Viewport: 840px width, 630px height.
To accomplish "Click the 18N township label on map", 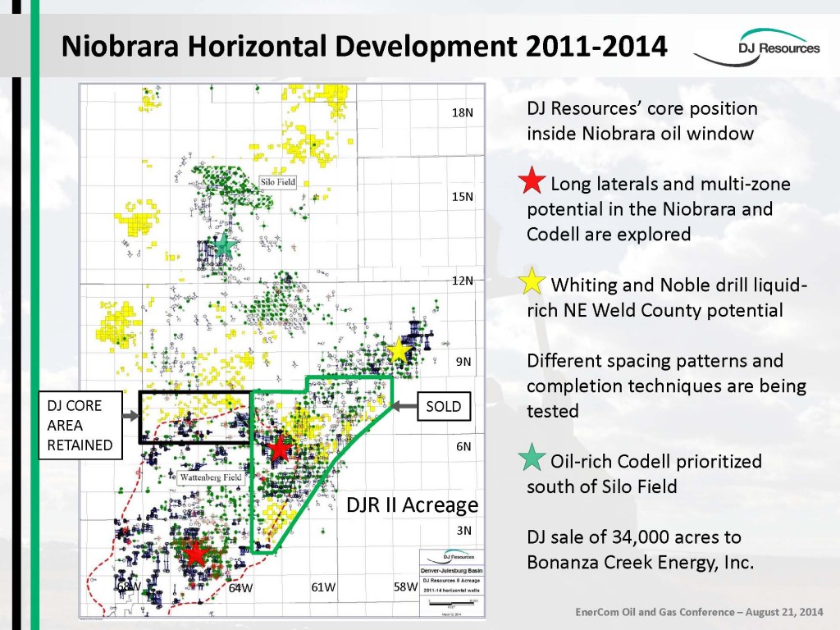I will point(463,112).
